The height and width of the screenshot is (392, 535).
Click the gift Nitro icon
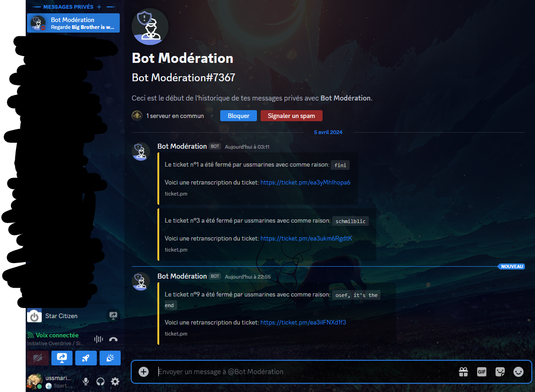(x=463, y=372)
